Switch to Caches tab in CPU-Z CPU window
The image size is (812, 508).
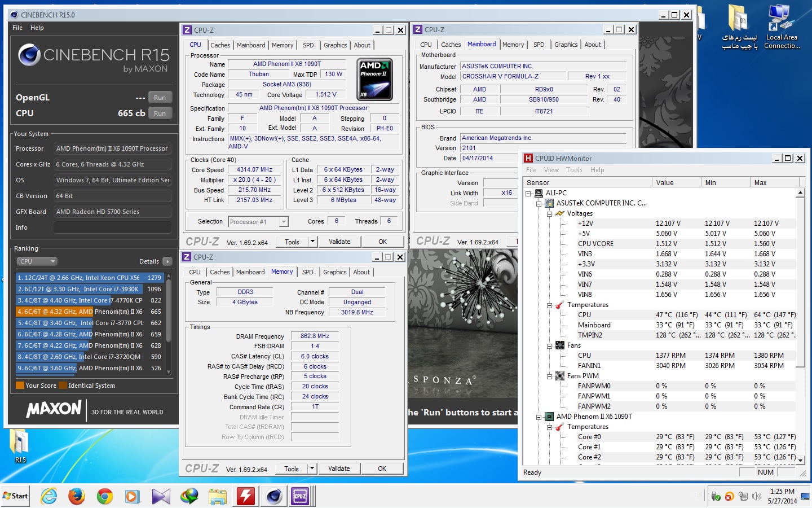pos(220,45)
